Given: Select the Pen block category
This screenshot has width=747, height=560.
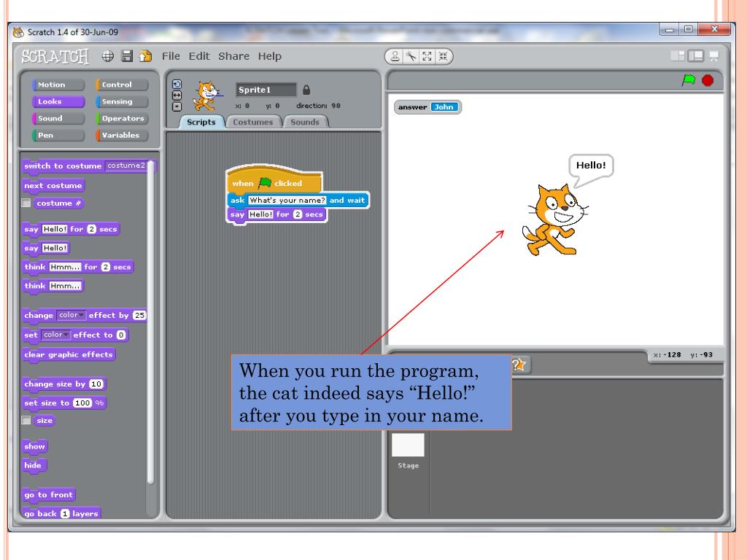Looking at the screenshot, I should tap(58, 135).
